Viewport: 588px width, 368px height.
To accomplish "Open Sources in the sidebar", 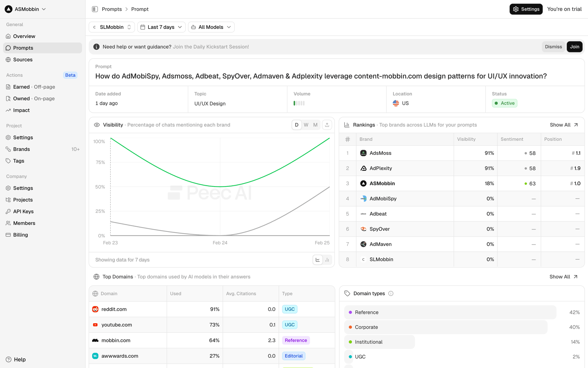I will pos(43,59).
